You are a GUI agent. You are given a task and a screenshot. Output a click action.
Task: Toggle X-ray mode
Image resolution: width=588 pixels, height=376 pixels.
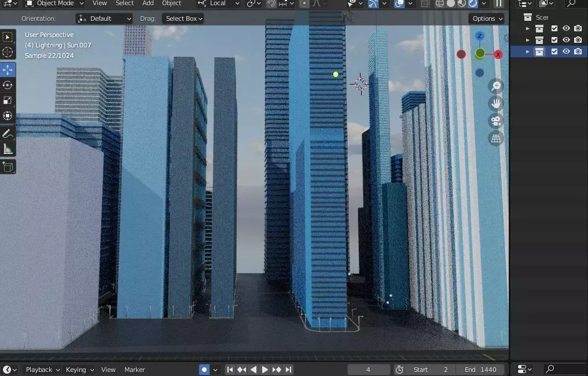[x=424, y=3]
